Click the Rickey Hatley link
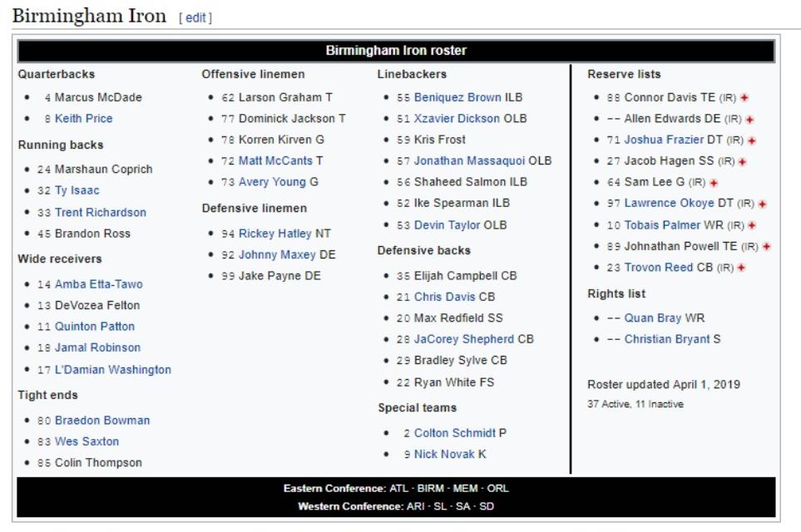The height and width of the screenshot is (532, 801). 274,234
